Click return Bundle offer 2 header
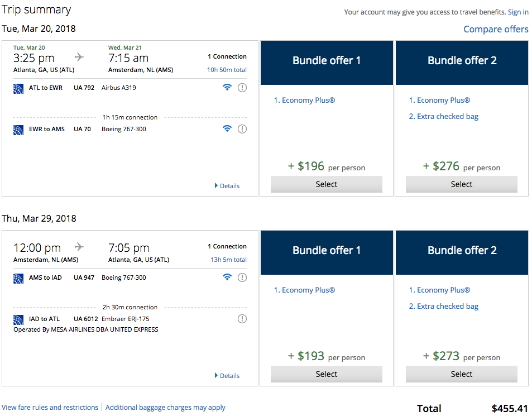532x416 pixels. (462, 252)
